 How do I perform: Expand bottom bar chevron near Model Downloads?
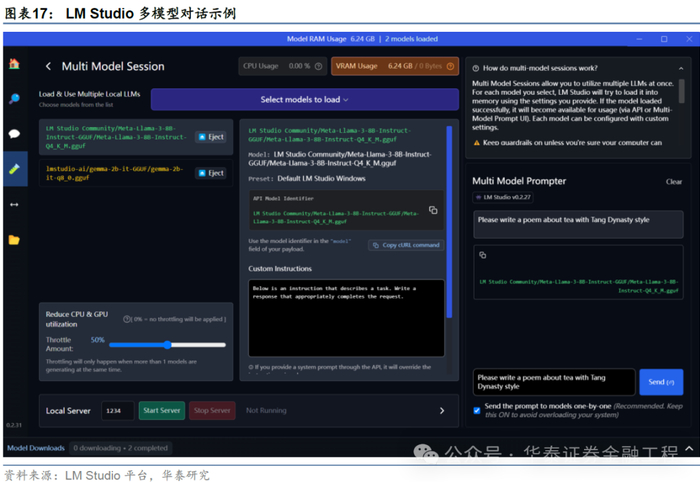tap(689, 448)
